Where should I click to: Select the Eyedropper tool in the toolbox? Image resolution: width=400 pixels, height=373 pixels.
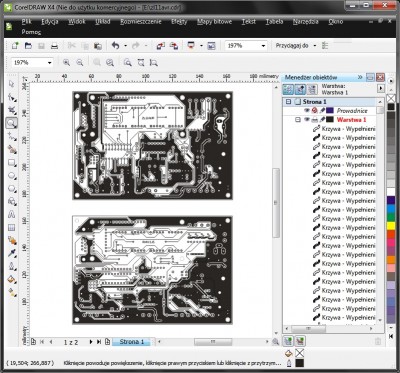click(x=12, y=253)
